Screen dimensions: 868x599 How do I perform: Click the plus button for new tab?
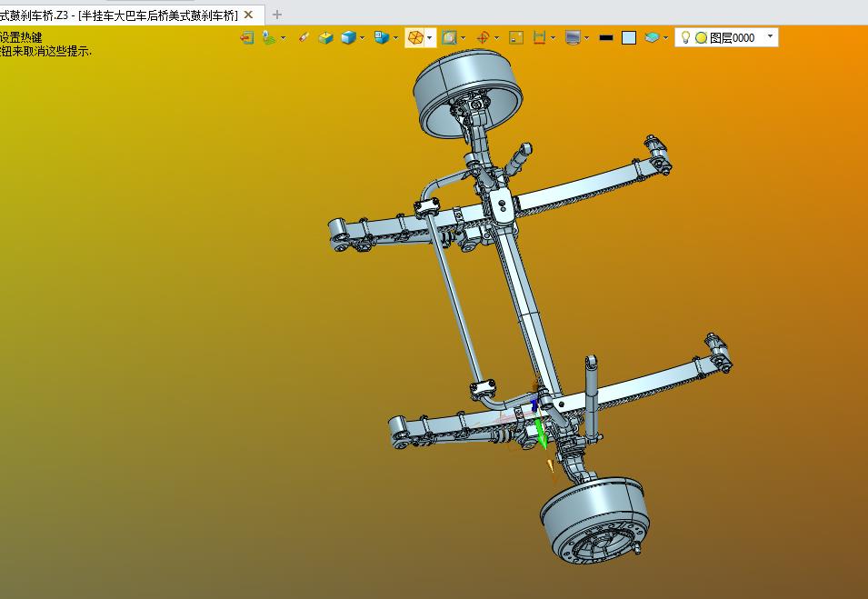pyautogui.click(x=277, y=15)
